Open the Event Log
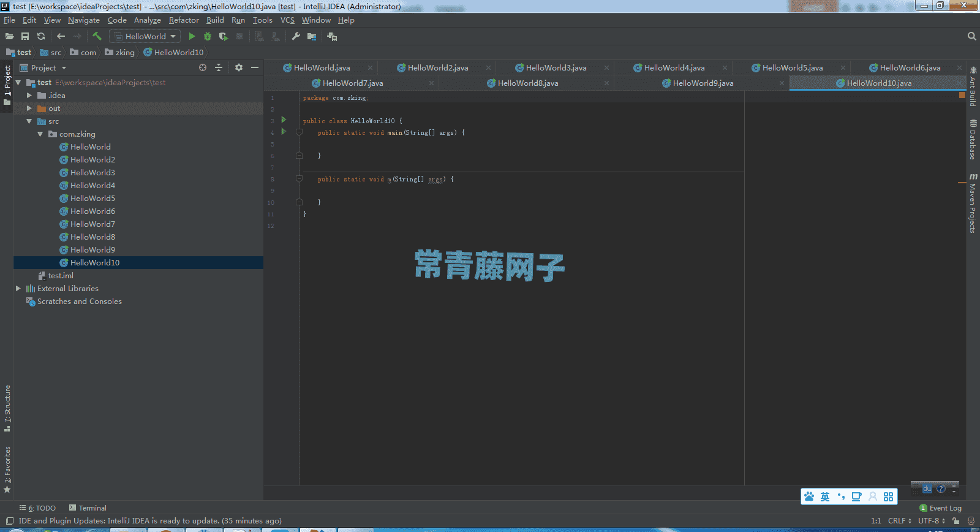 pyautogui.click(x=940, y=508)
